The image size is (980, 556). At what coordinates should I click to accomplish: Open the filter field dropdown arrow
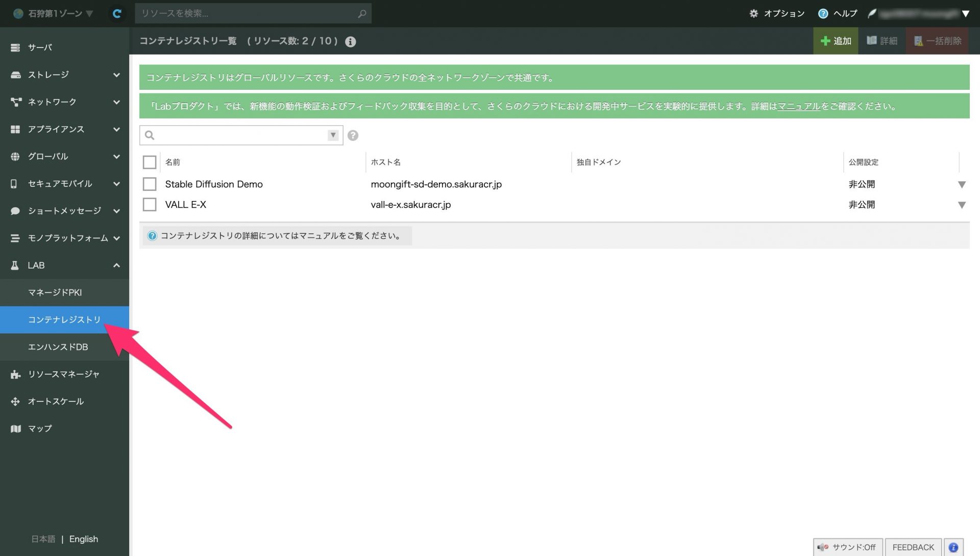(333, 135)
